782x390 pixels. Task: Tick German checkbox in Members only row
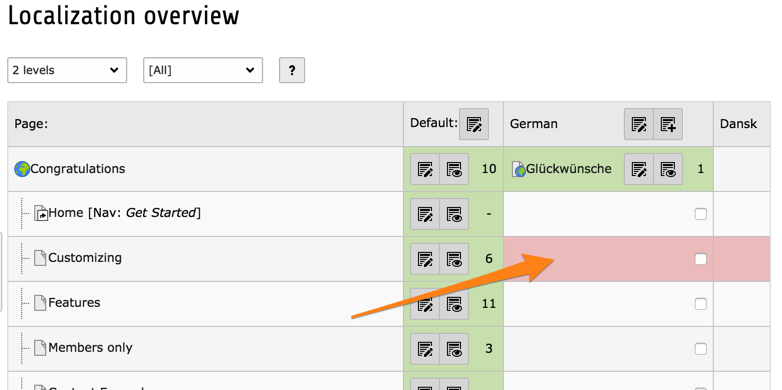coord(701,349)
